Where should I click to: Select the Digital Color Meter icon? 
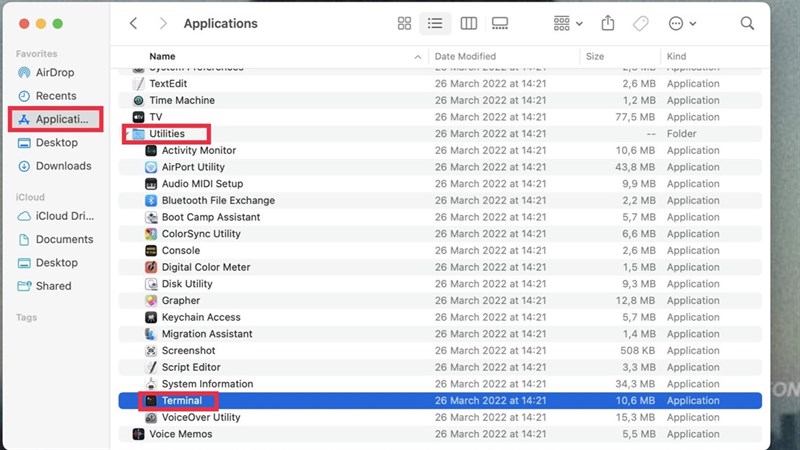[x=151, y=267]
